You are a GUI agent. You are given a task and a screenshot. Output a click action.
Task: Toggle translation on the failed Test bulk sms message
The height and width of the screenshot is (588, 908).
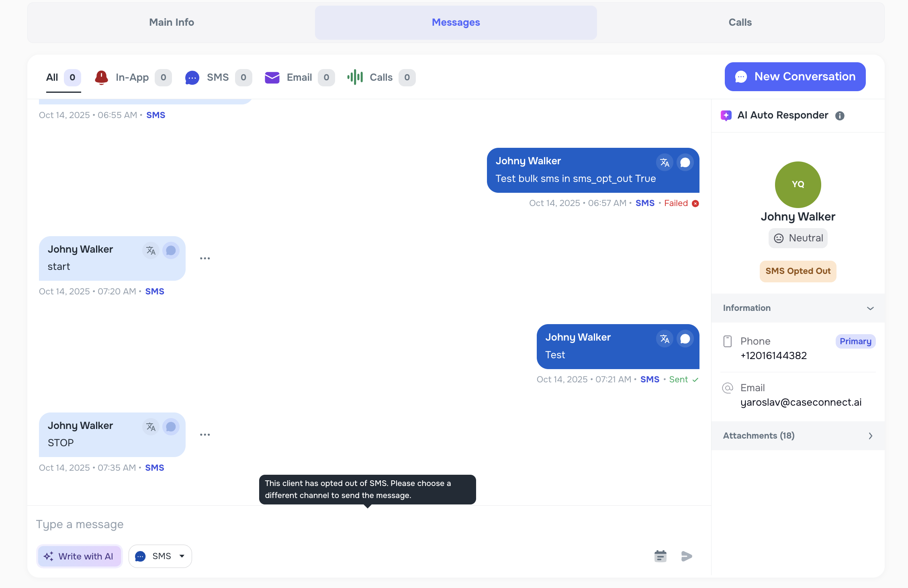pos(665,162)
